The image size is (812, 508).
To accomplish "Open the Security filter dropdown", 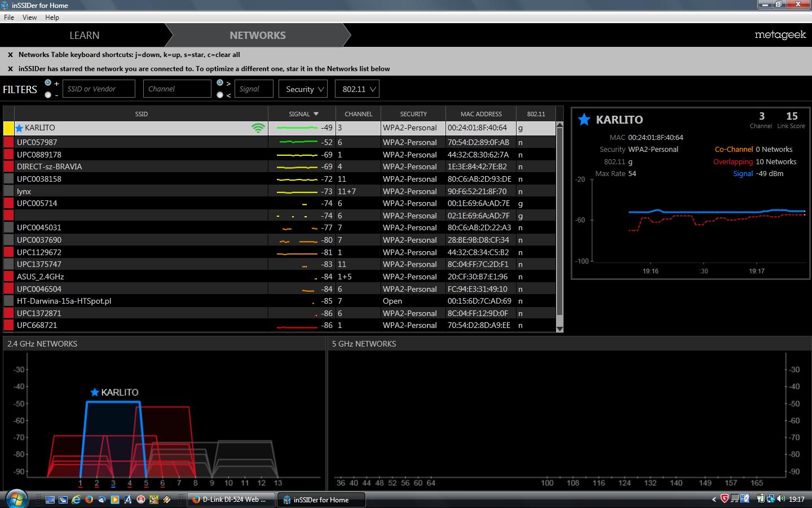I will (304, 89).
